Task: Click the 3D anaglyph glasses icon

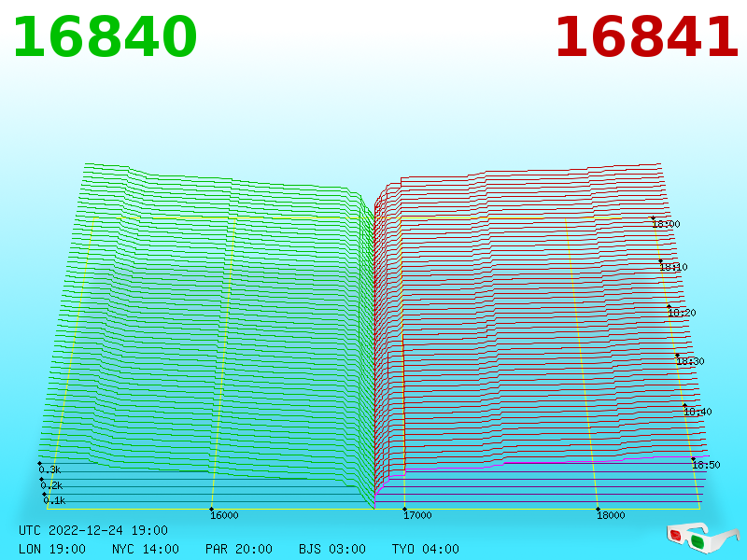Action: pyautogui.click(x=702, y=538)
